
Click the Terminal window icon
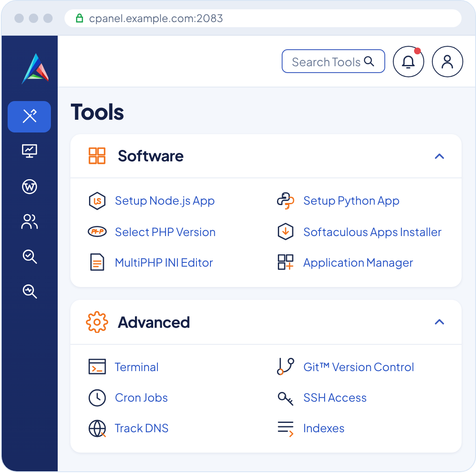[x=97, y=367]
